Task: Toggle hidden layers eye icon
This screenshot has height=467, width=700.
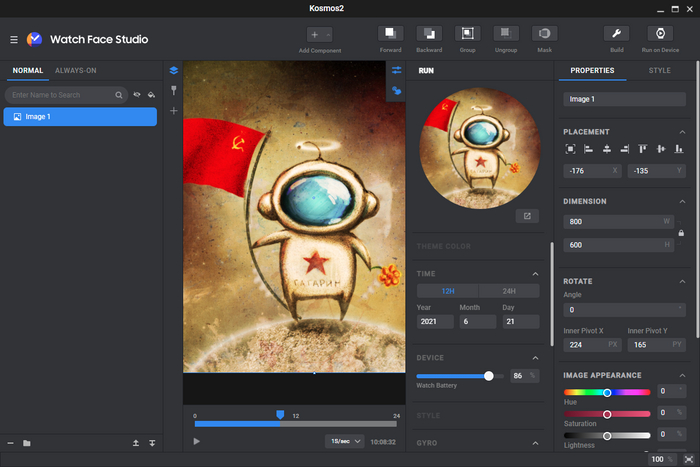Action: pyautogui.click(x=137, y=95)
